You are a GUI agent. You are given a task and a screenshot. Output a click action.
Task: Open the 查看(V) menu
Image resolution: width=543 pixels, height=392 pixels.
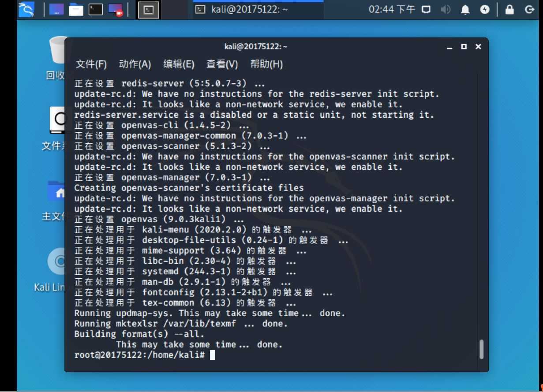(222, 64)
